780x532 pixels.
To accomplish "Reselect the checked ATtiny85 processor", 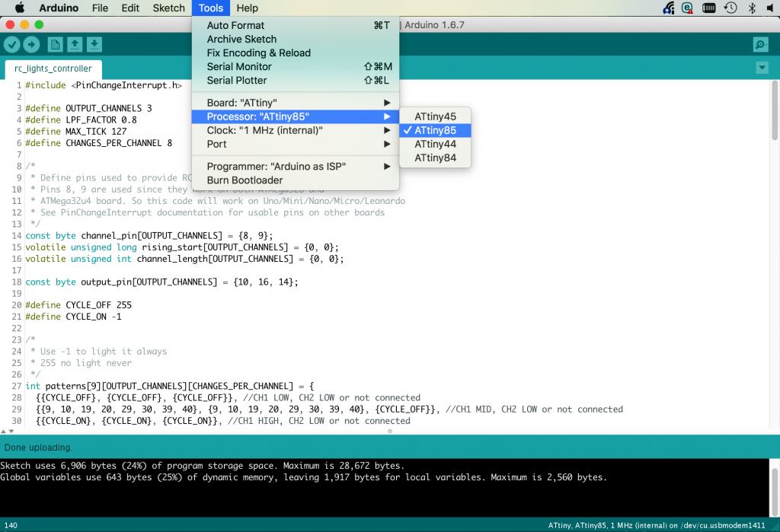I will coord(435,130).
